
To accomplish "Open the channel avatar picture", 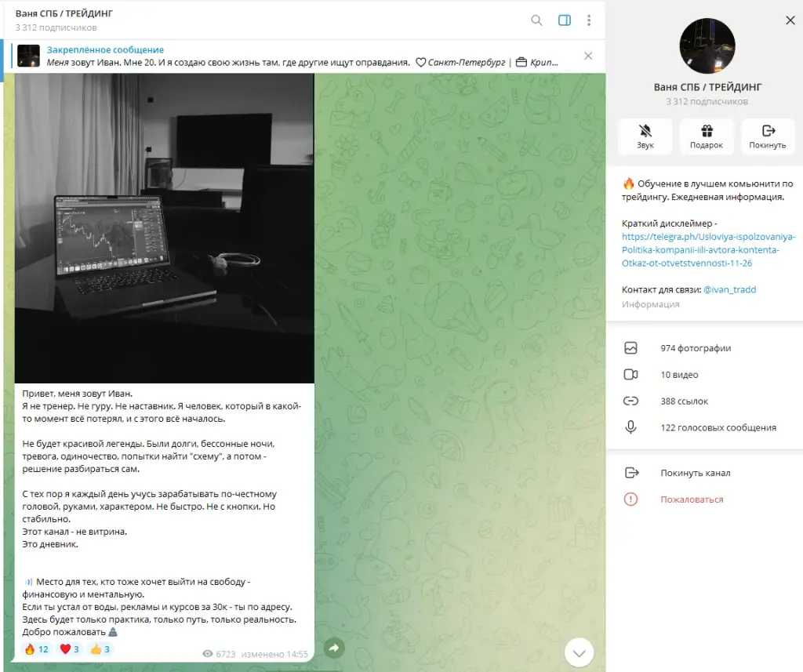I will pyautogui.click(x=707, y=46).
